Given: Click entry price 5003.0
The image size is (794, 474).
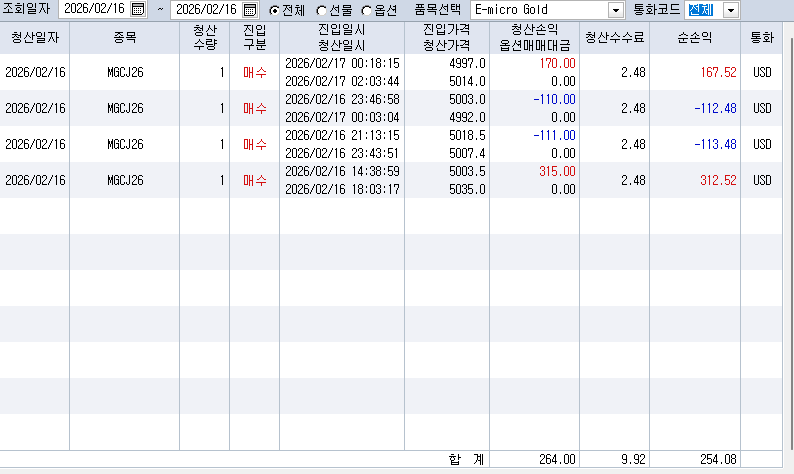Looking at the screenshot, I should tap(467, 99).
